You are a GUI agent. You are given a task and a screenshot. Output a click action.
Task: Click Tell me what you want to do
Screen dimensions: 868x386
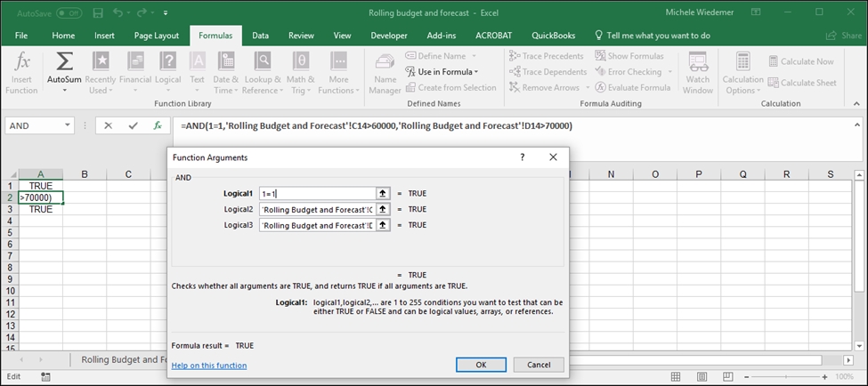pos(652,36)
